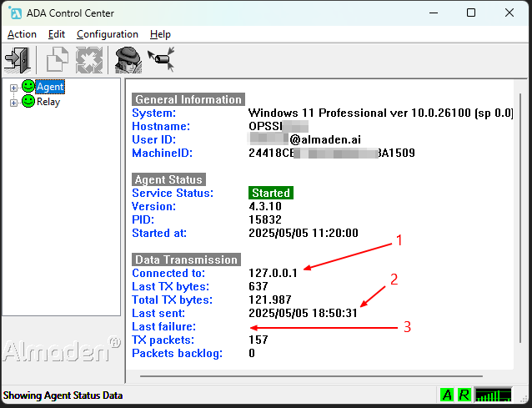The image size is (532, 408).
Task: Minimize the ADA Control Center window
Action: [x=434, y=13]
